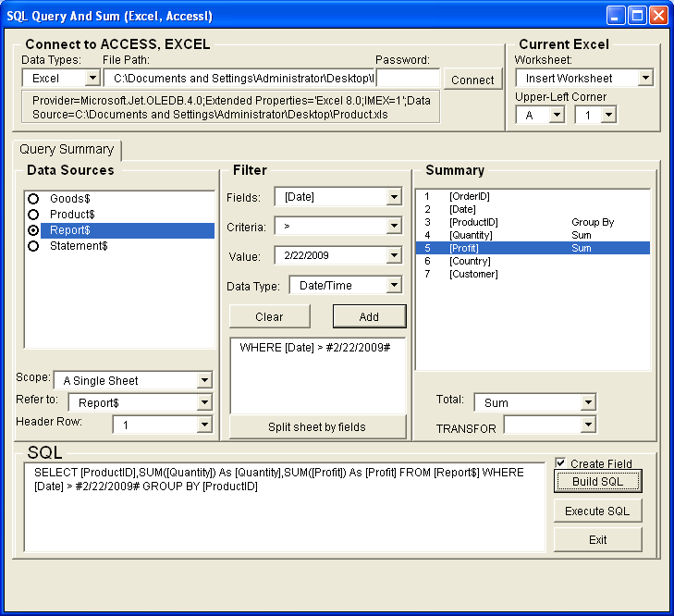Click Split sheet by fields
Viewport: 674px width, 616px height.
coord(317,426)
